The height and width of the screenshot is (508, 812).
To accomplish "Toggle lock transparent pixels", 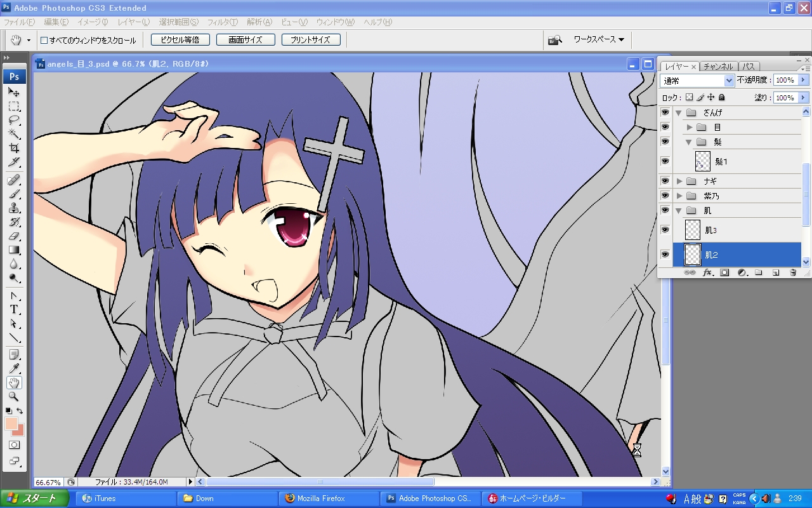I will coord(689,98).
